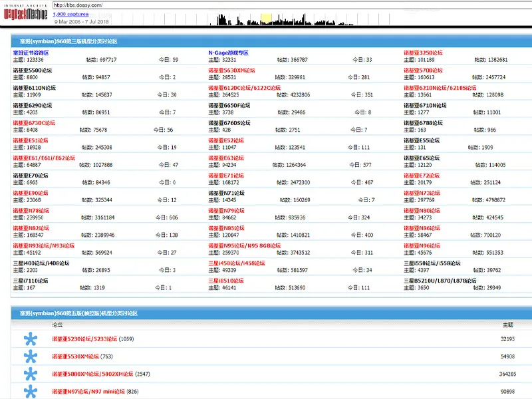Image resolution: width=532 pixels, height=399 pixels.
Task: Click the asterisk icon beside Nokia 5530XM forum
Action: click(x=31, y=356)
